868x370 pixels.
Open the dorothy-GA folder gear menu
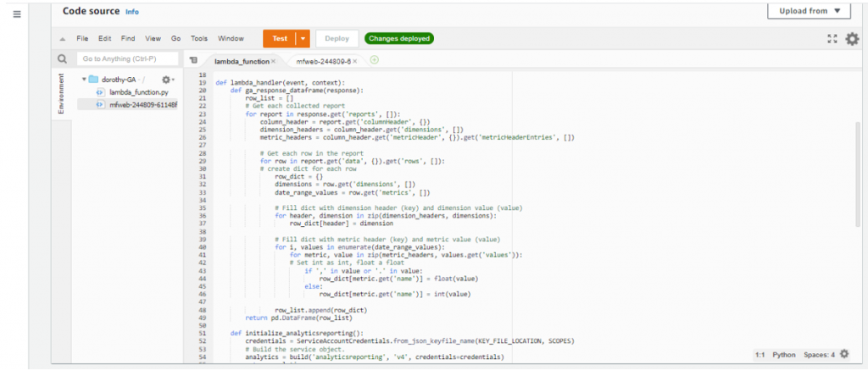coord(168,80)
